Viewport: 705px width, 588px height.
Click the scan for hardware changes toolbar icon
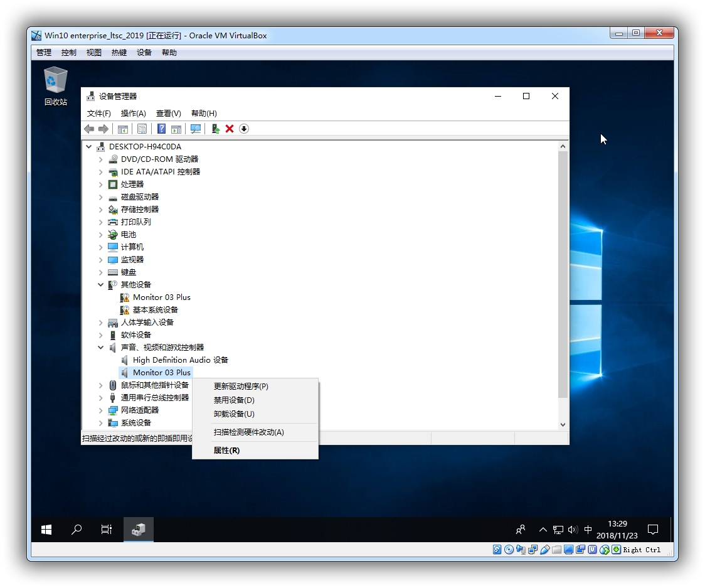point(196,129)
